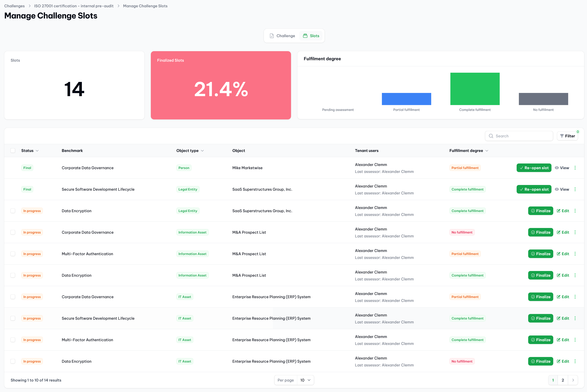Click pencil Edit icon on Corporate Data Governance M&A row
This screenshot has height=392, width=587.
coord(559,232)
